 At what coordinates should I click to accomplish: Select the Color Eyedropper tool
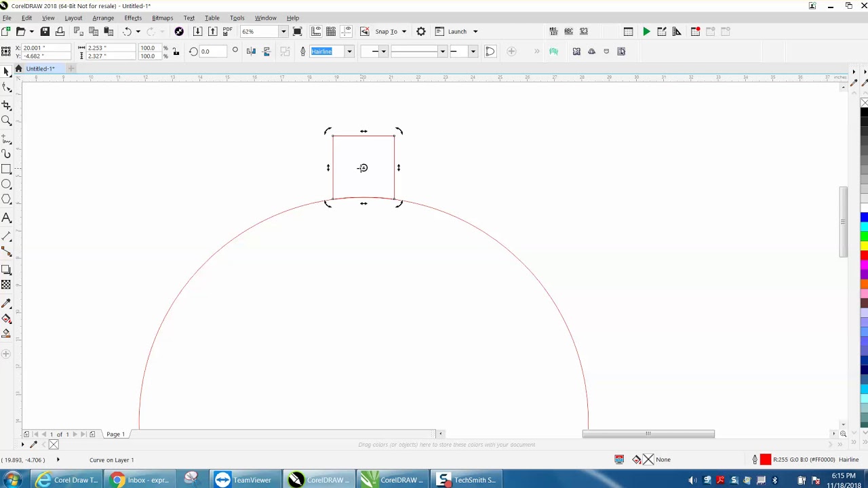coord(6,303)
